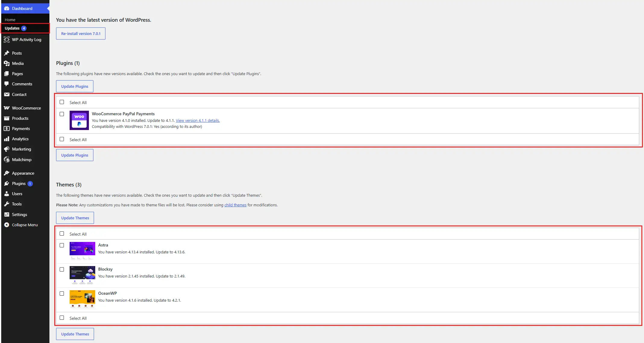Click the Analytics bar chart icon
This screenshot has height=343, width=644.
coord(7,139)
